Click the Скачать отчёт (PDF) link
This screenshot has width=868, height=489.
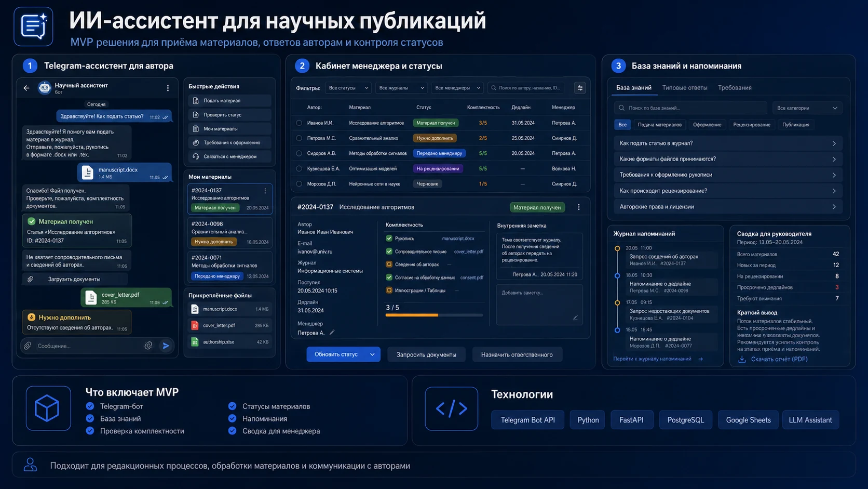(779, 359)
